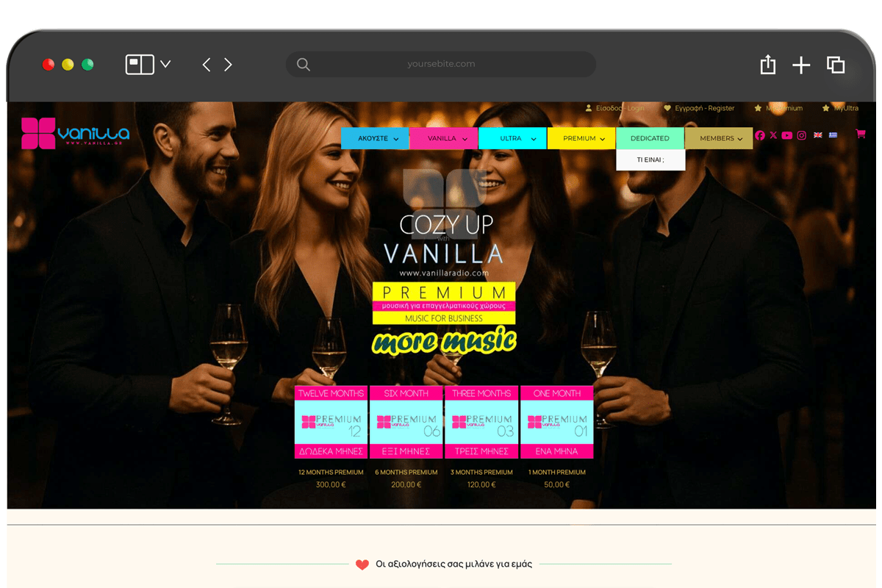Show tab overview icon in browser
The height and width of the screenshot is (588, 882).
click(836, 65)
